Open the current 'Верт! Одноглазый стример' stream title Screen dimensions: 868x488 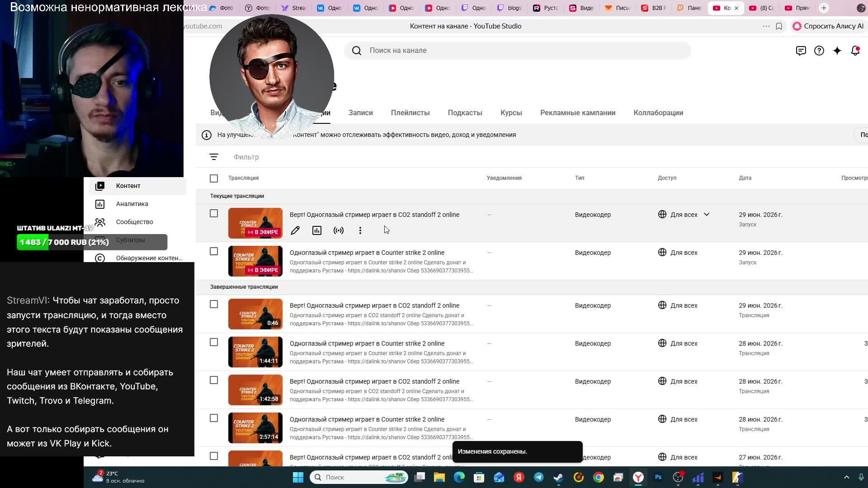(x=374, y=215)
